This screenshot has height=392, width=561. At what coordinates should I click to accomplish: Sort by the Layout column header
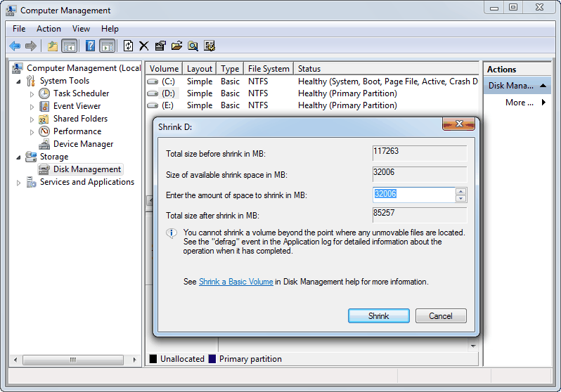[200, 69]
